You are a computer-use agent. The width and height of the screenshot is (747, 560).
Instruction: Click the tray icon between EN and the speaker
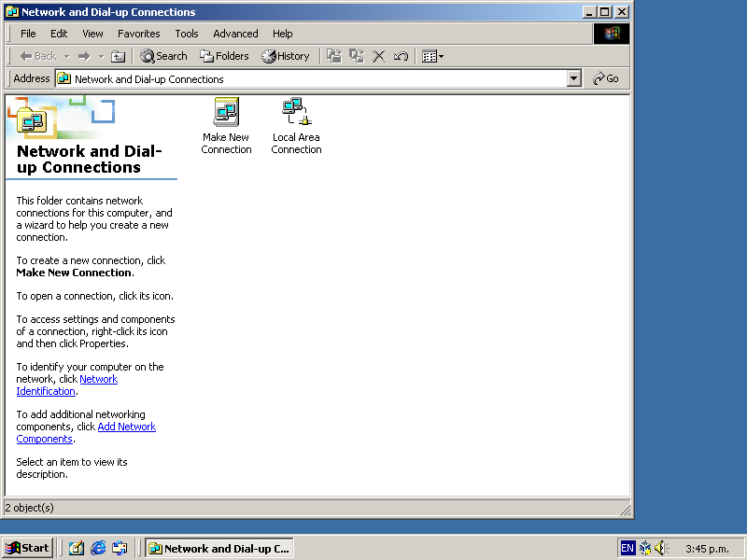tap(645, 548)
